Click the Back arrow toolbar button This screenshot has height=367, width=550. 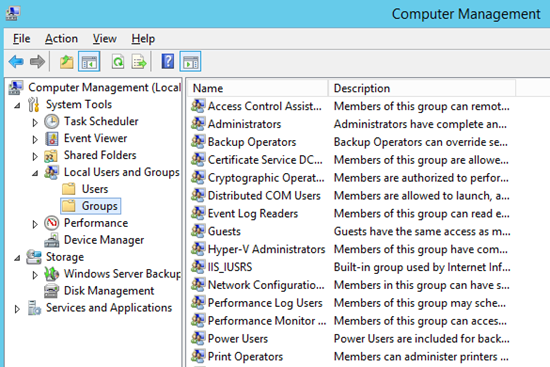pyautogui.click(x=16, y=62)
